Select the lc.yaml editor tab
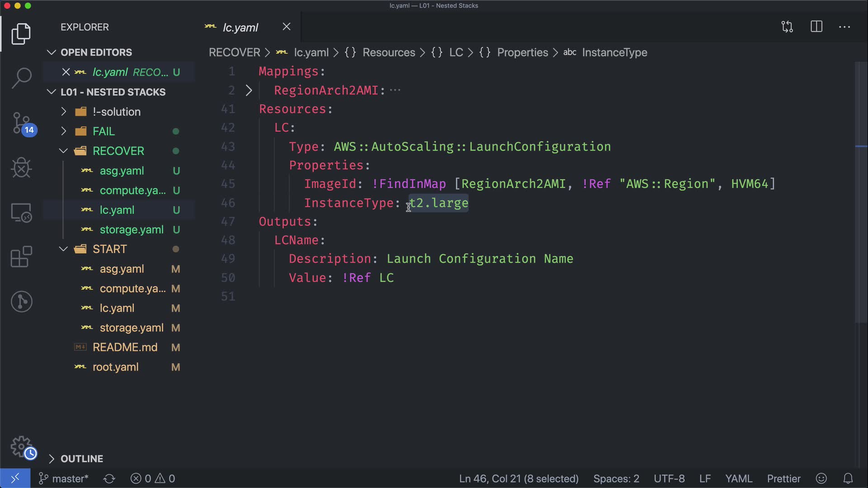 point(240,28)
